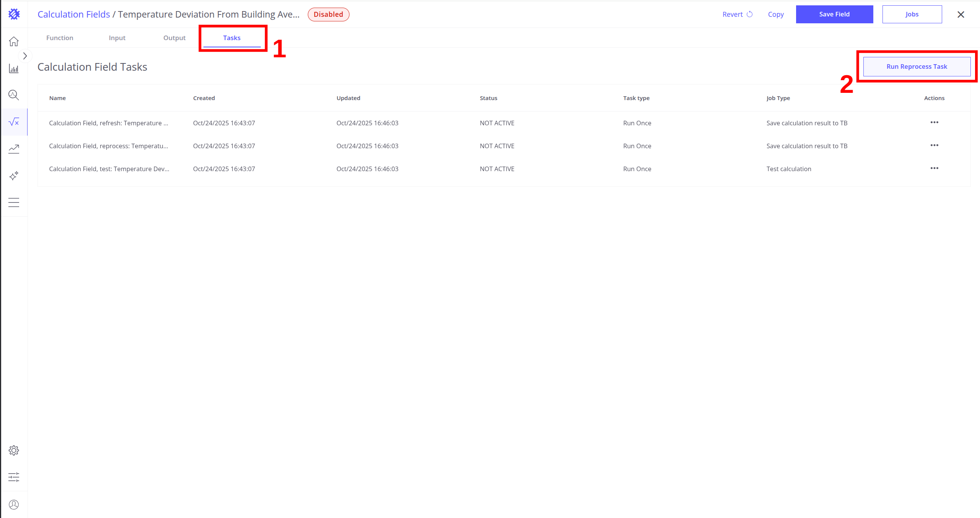
Task: Open the hamburger list menu icon
Action: [x=14, y=202]
